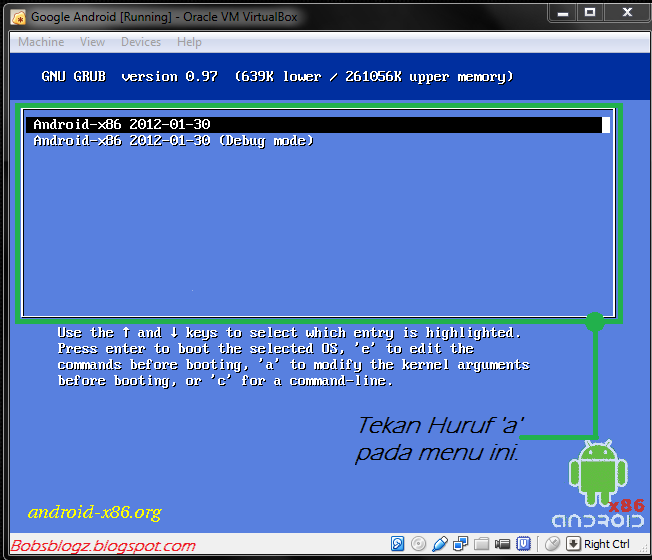
Task: Select Android-x86 2012-01-30 (Debug mode) entry
Action: click(x=318, y=141)
